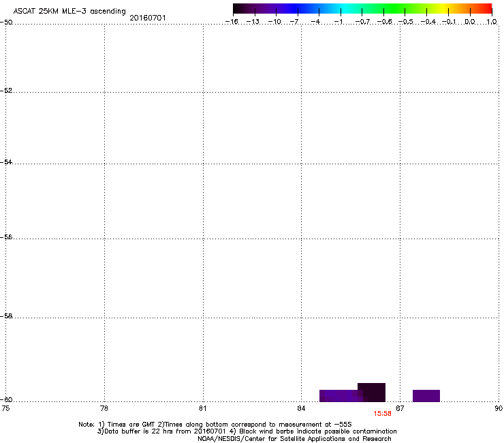Image resolution: width=504 pixels, height=443 pixels.
Task: Click the -4 label on the color scale
Action: pos(315,22)
